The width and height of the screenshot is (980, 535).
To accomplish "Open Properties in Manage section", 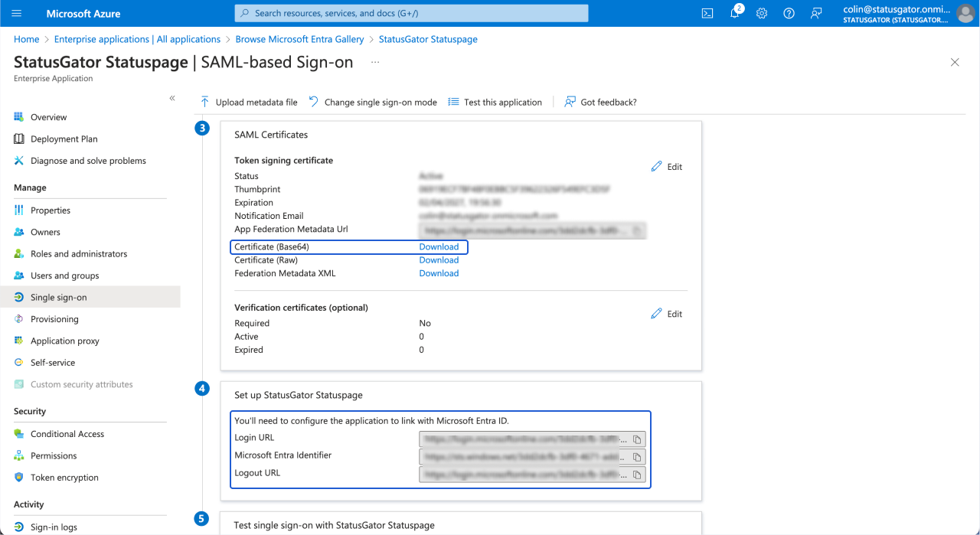I will tap(51, 210).
